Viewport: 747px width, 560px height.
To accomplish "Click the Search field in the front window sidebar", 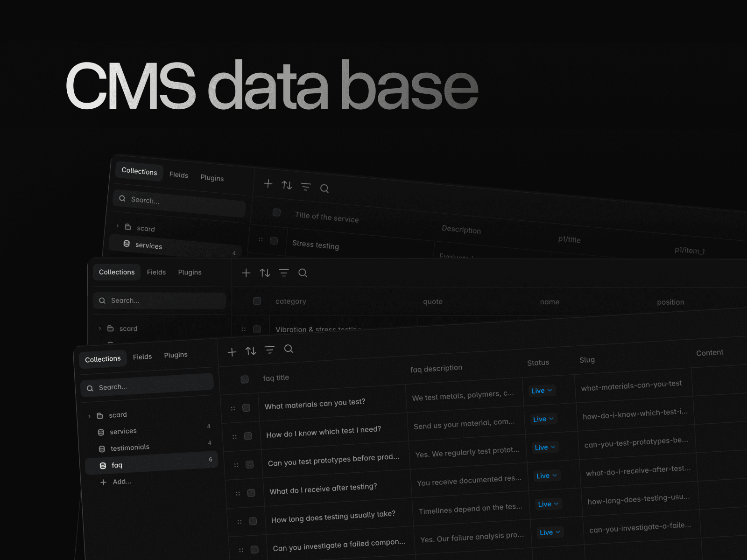I will (147, 385).
